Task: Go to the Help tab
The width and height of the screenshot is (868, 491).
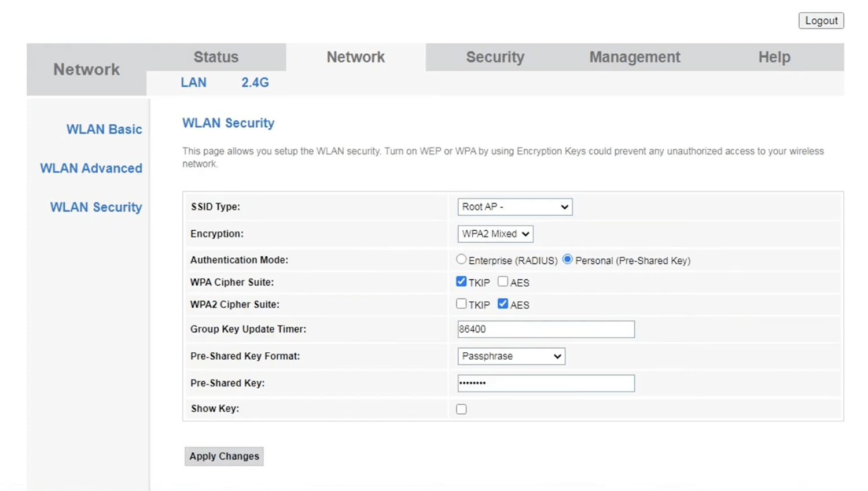Action: [774, 57]
